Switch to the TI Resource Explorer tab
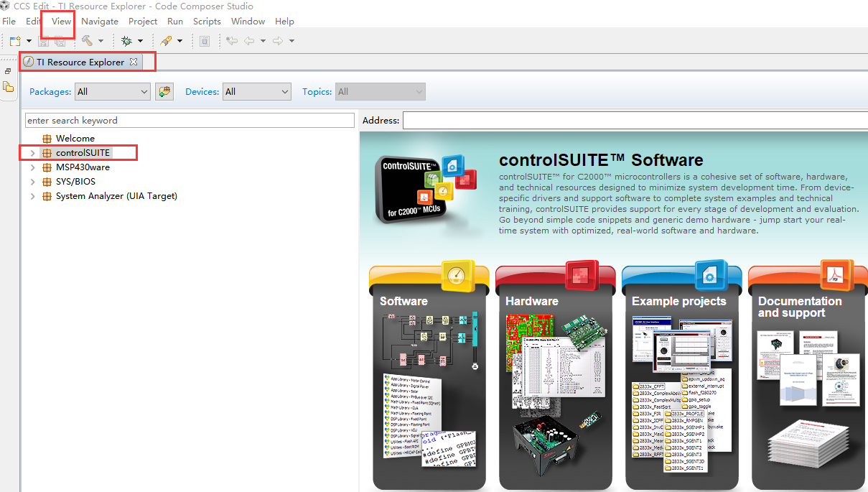 (x=79, y=61)
